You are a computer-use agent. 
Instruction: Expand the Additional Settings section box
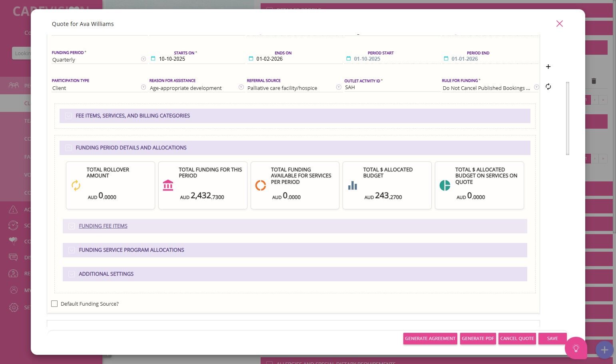[x=72, y=274]
